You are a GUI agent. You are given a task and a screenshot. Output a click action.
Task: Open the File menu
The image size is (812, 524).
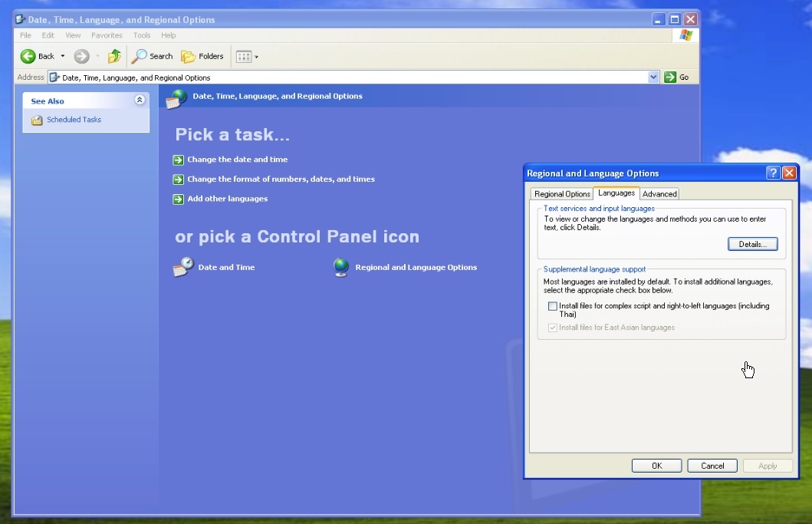(25, 35)
